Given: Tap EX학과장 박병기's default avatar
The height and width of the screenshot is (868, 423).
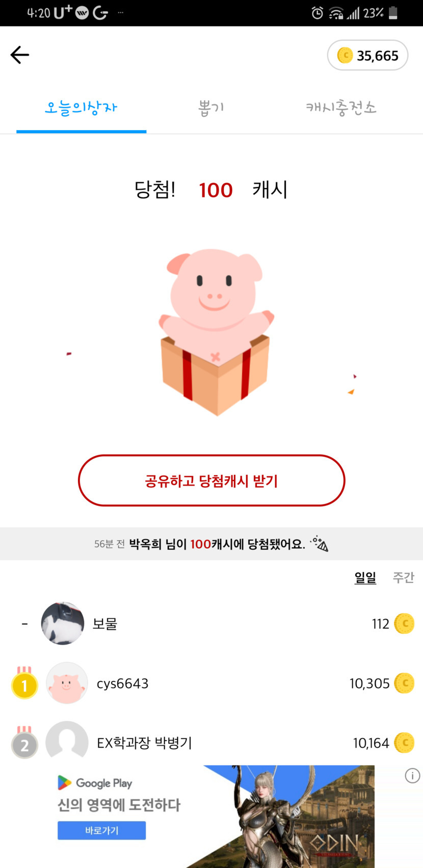Looking at the screenshot, I should pos(67,743).
